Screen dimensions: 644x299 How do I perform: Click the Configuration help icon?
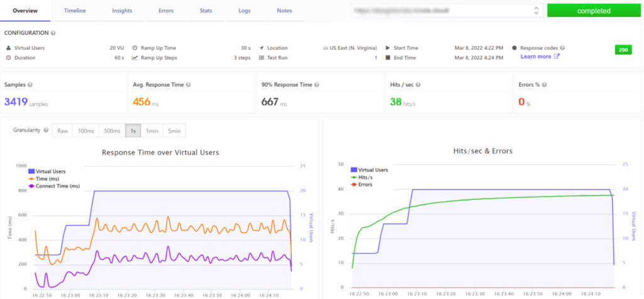53,33
